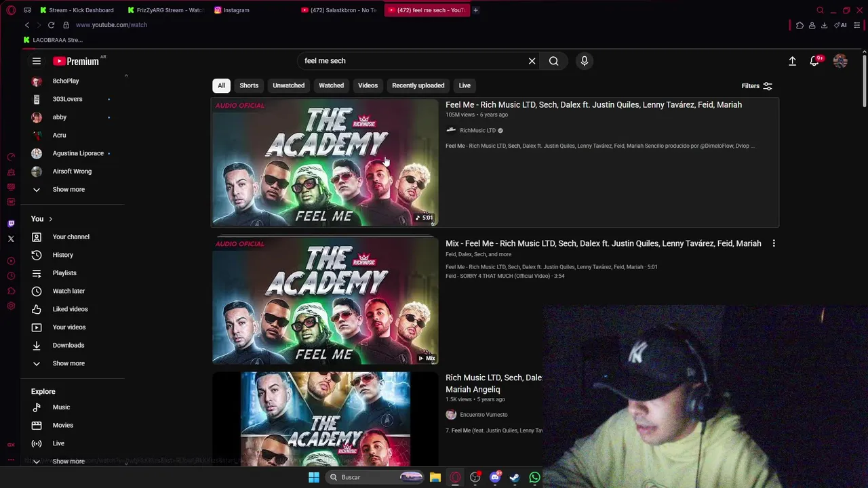Open YouTube notifications bell
Screen dimensions: 868x488
tap(814, 61)
